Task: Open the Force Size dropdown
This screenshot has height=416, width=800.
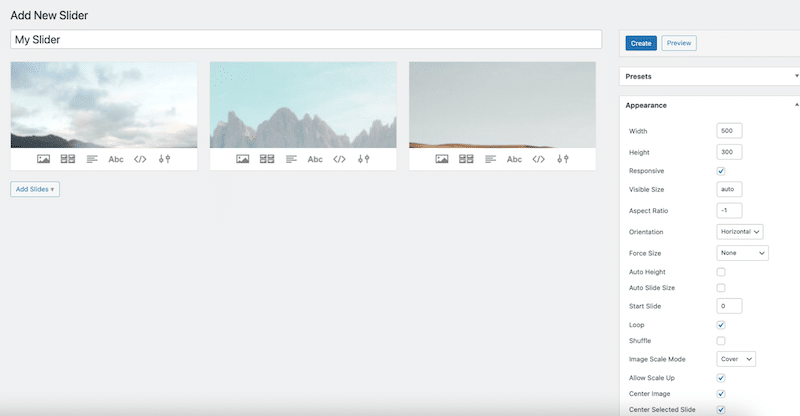Action: (742, 253)
